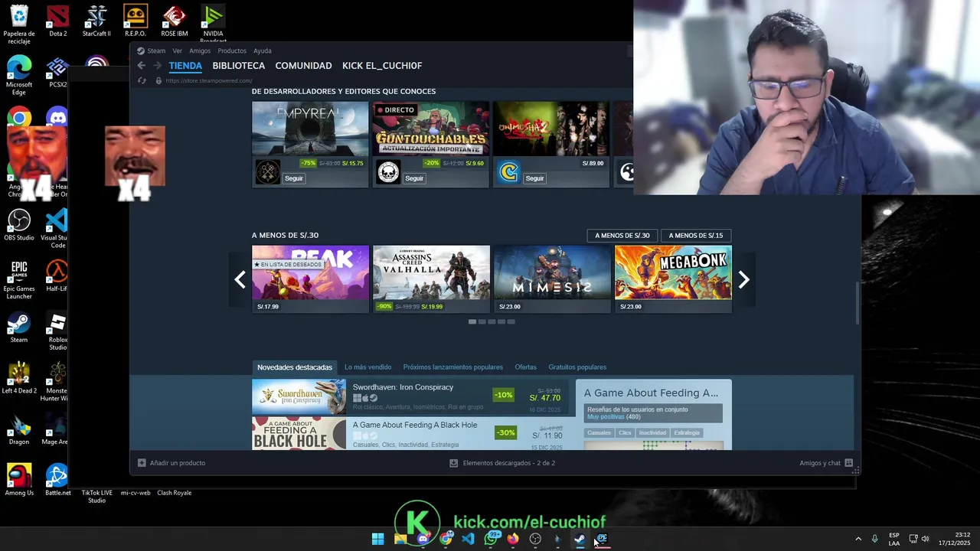
Task: Open the Steam dropdown menu
Action: (x=156, y=51)
